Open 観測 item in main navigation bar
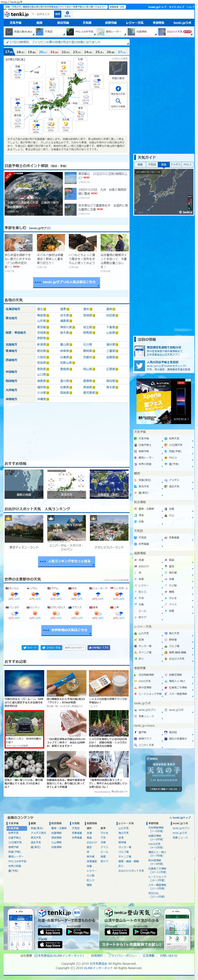Screen dimensions: 198x980 (39, 23)
